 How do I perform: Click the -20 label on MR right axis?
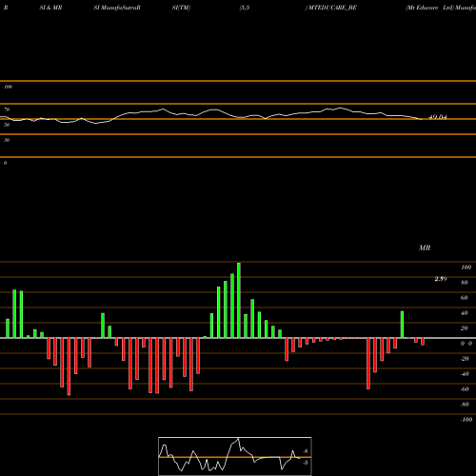(x=465, y=359)
